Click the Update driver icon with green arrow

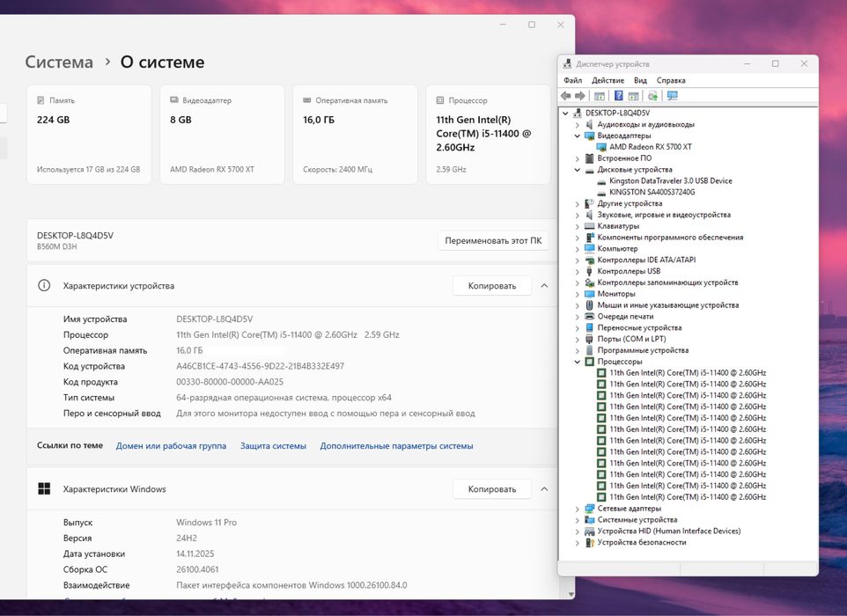point(652,96)
